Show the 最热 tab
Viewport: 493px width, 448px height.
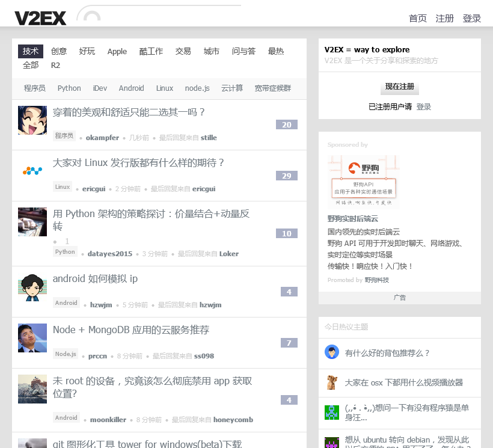click(x=276, y=51)
